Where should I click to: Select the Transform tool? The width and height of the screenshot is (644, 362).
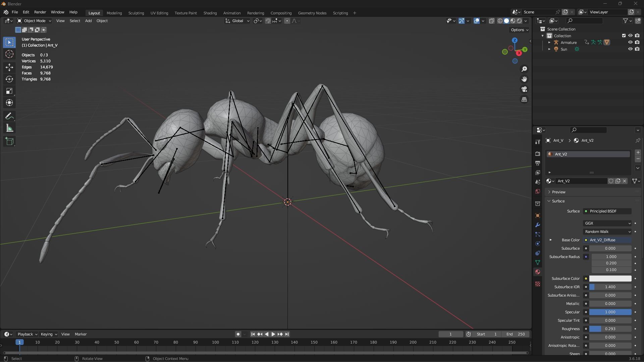pyautogui.click(x=9, y=103)
